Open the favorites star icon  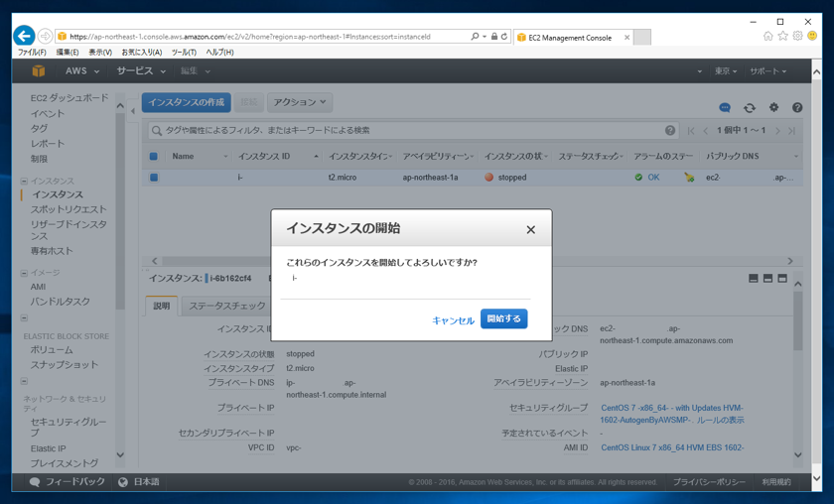coord(782,36)
